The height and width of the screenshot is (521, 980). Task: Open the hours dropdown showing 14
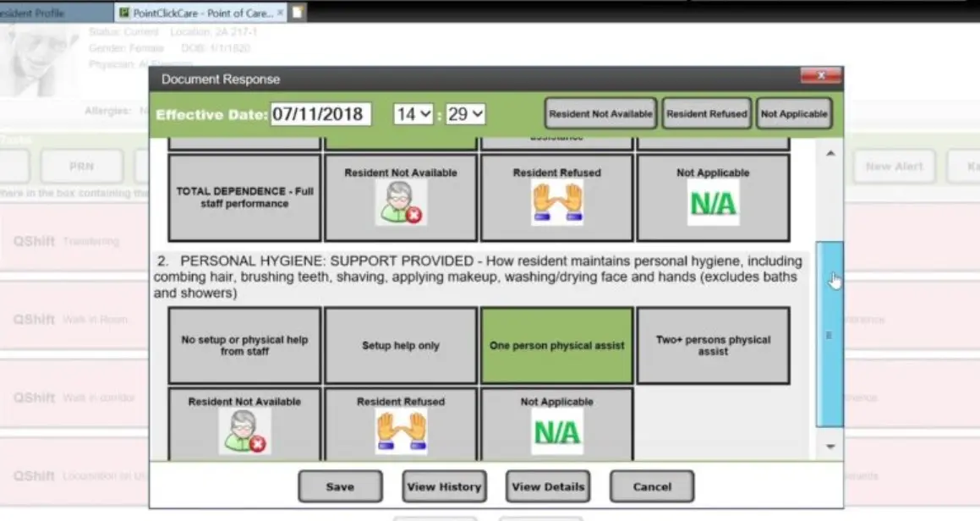[412, 113]
